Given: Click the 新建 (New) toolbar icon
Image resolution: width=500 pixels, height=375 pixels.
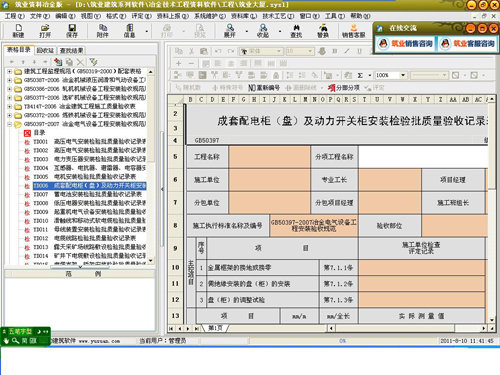Looking at the screenshot, I should [18, 31].
